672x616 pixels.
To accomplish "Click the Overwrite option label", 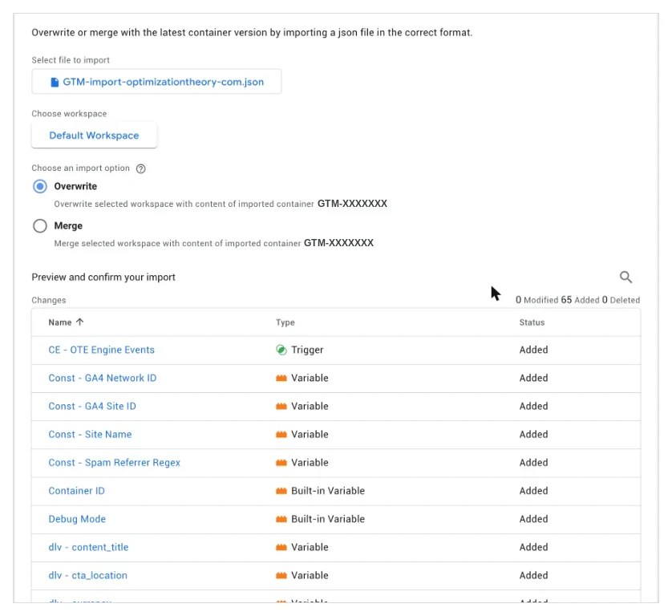I will tap(75, 186).
